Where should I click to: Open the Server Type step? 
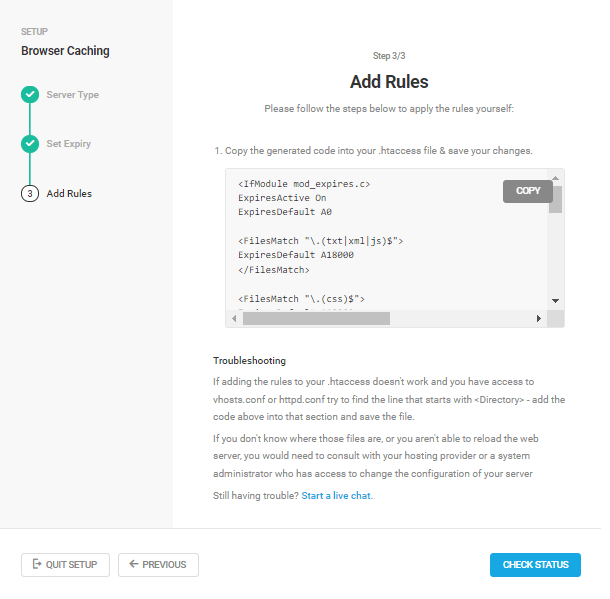point(72,95)
